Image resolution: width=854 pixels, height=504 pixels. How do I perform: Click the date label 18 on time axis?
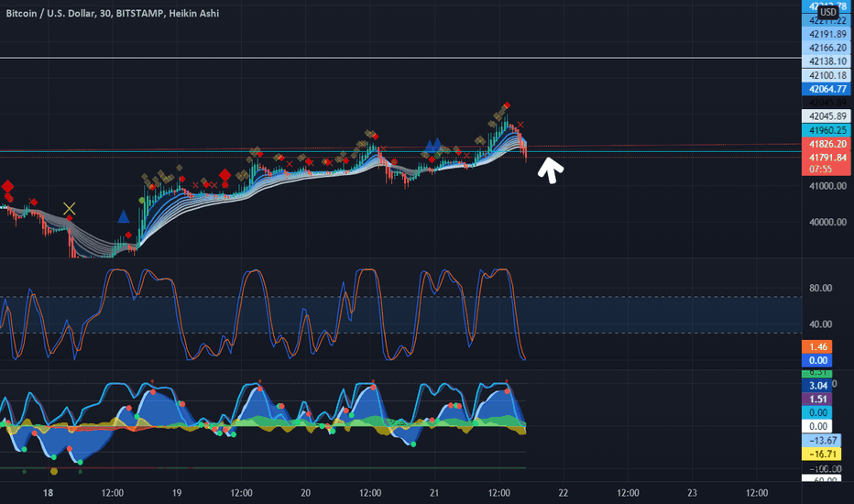click(x=48, y=493)
